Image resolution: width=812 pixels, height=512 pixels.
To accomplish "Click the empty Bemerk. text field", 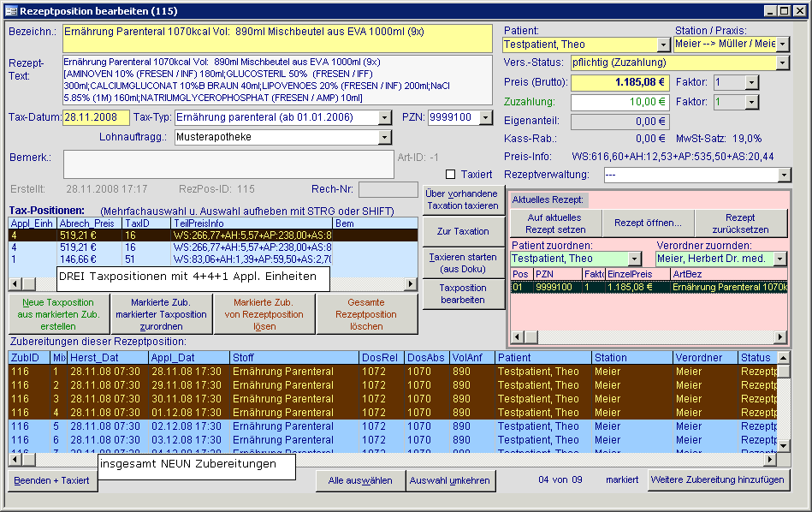I will pyautogui.click(x=228, y=164).
